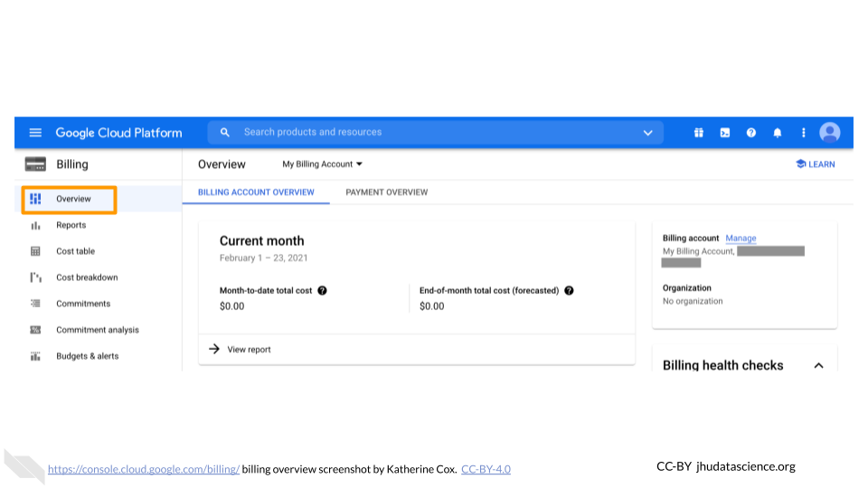Image resolution: width=868 pixels, height=488 pixels.
Task: Open Cost breakdown in the sidebar
Action: pos(87,277)
